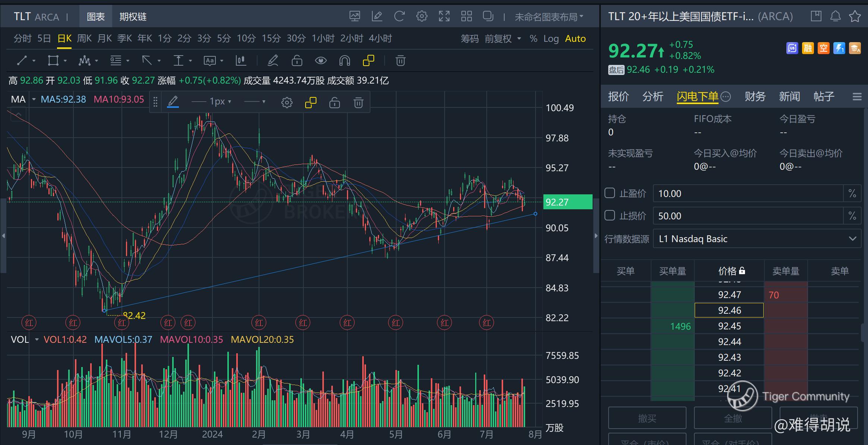Toggle drawings visibility eye icon
The width and height of the screenshot is (868, 445).
coord(321,60)
